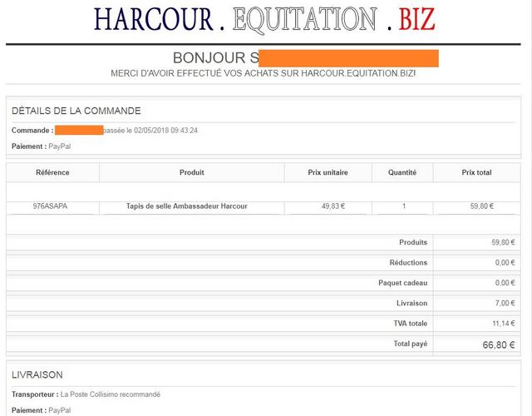
Task: Click the 'Commande :' label
Action: (32, 131)
